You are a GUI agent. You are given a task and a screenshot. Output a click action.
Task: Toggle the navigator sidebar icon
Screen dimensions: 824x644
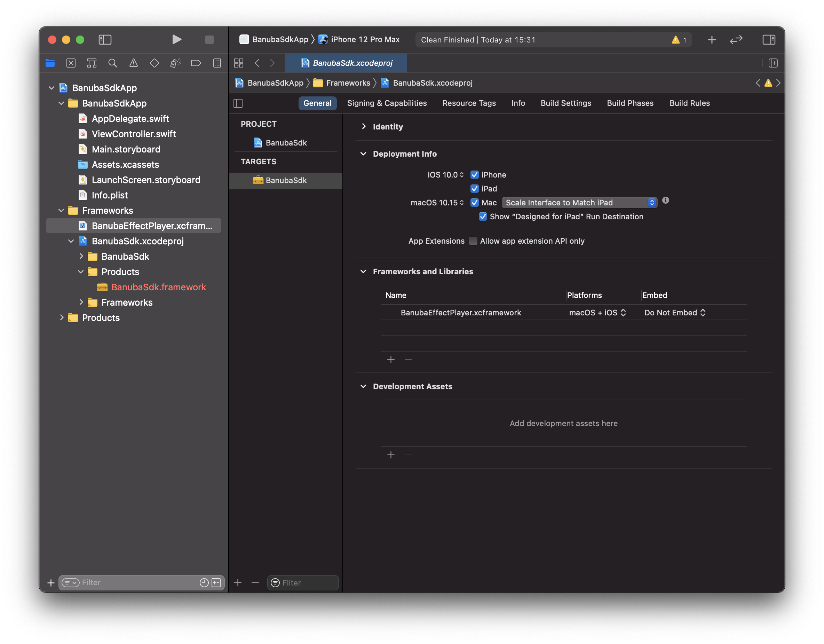(105, 40)
